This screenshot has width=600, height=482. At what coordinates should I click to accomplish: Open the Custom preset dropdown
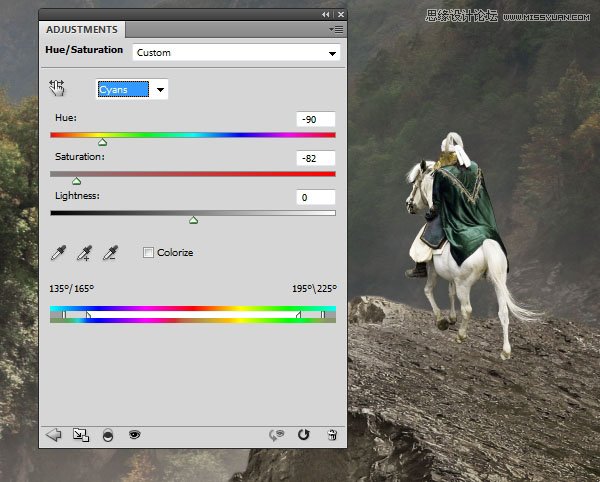236,53
